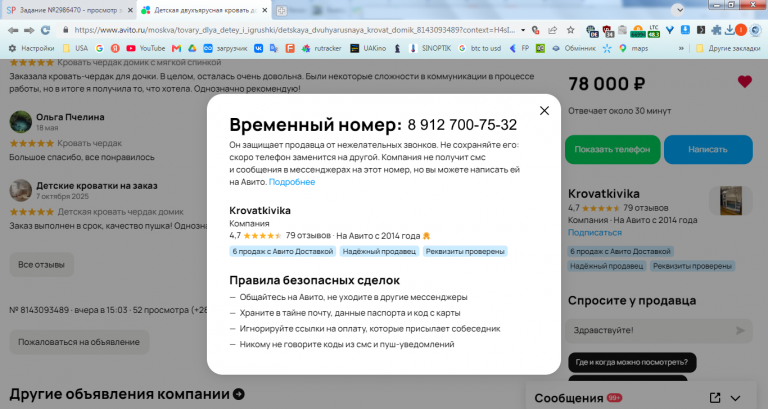This screenshot has width=768, height=409.
Task: Click the Написать button
Action: [708, 149]
